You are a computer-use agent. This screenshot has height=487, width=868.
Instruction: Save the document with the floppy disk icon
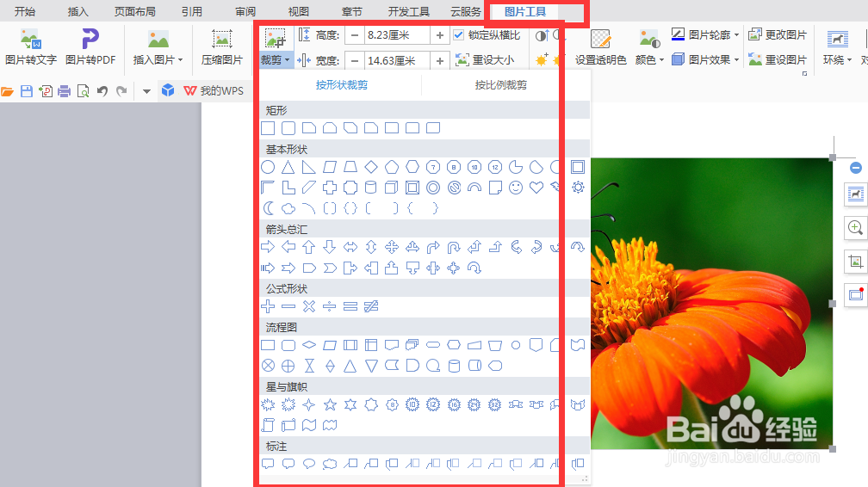pyautogui.click(x=27, y=91)
